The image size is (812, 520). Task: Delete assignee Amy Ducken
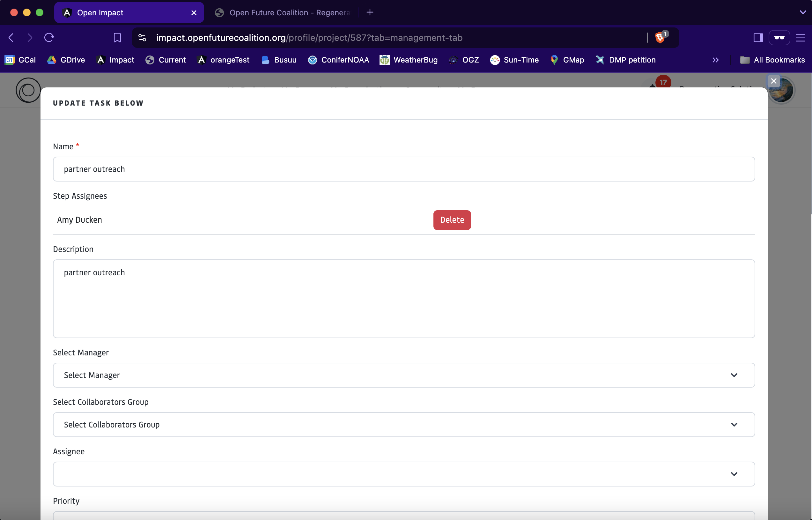coord(452,220)
